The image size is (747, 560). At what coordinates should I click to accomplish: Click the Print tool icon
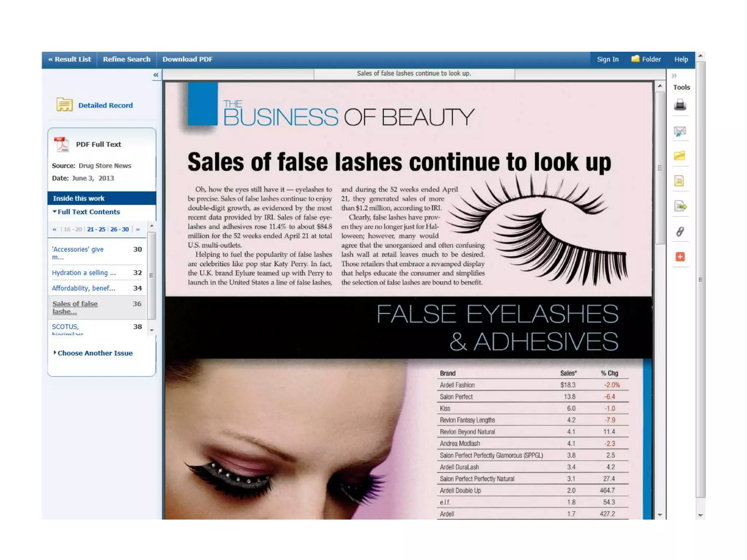pyautogui.click(x=680, y=105)
